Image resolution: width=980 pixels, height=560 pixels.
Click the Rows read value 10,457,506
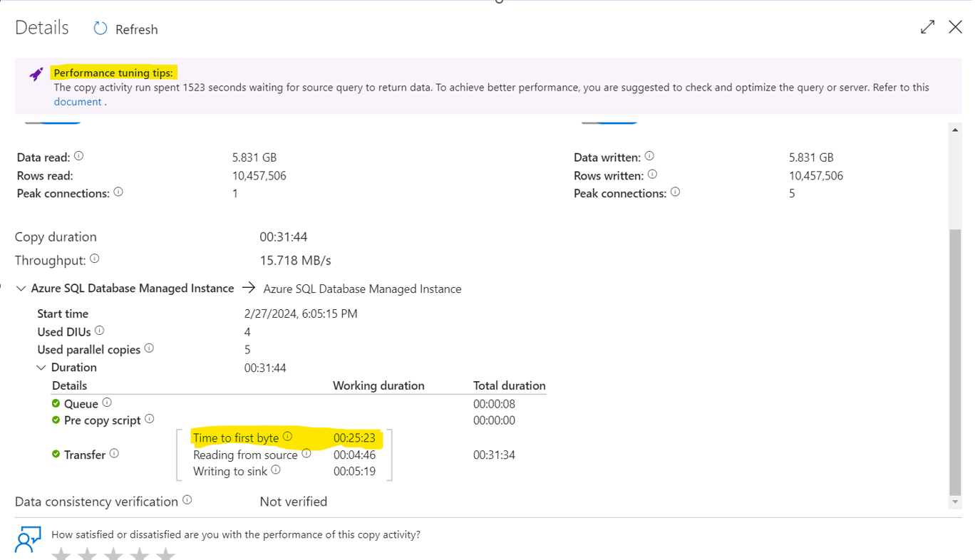[259, 175]
